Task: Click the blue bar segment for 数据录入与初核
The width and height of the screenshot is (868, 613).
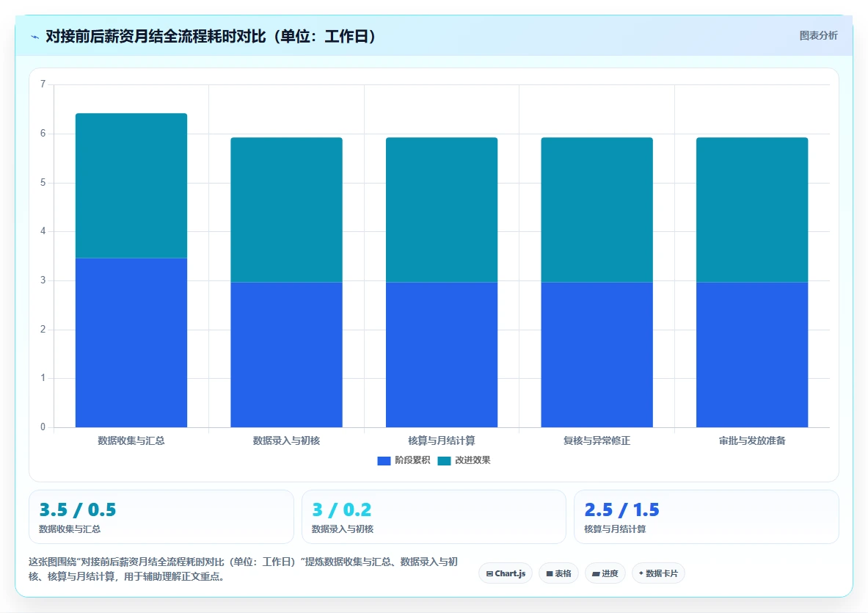Action: (286, 355)
